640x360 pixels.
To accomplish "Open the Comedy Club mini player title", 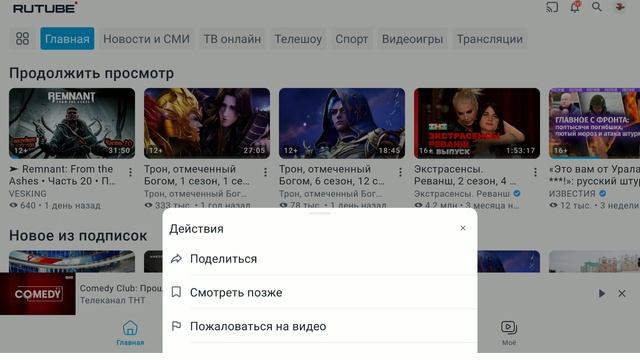I will [x=121, y=288].
